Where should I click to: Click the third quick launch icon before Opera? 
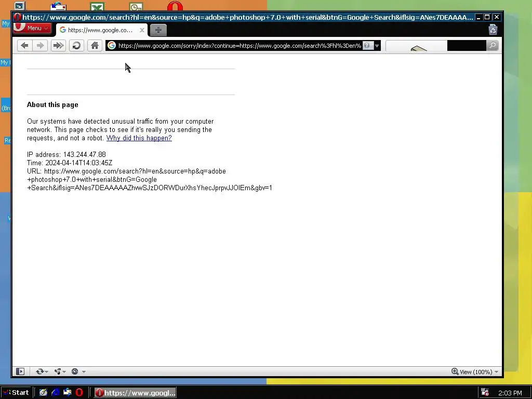point(67,393)
